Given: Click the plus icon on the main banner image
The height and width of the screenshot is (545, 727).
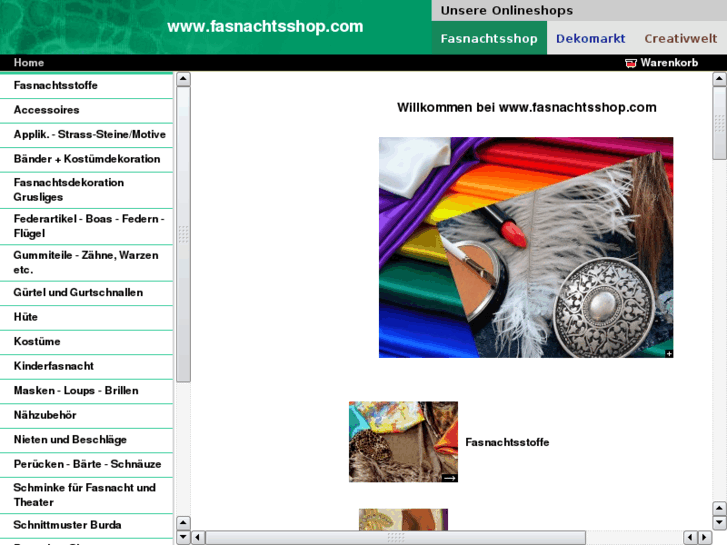Looking at the screenshot, I should pos(669,353).
